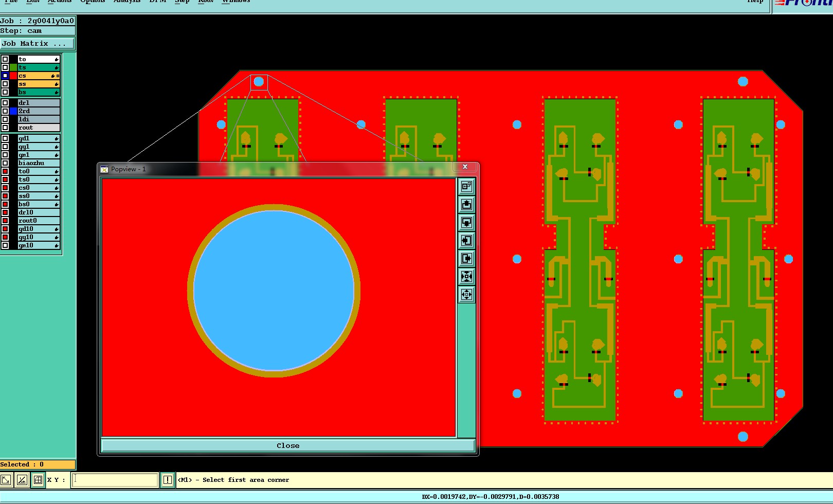Toggle the checkbox for the 'ss' layer

pyautogui.click(x=5, y=84)
